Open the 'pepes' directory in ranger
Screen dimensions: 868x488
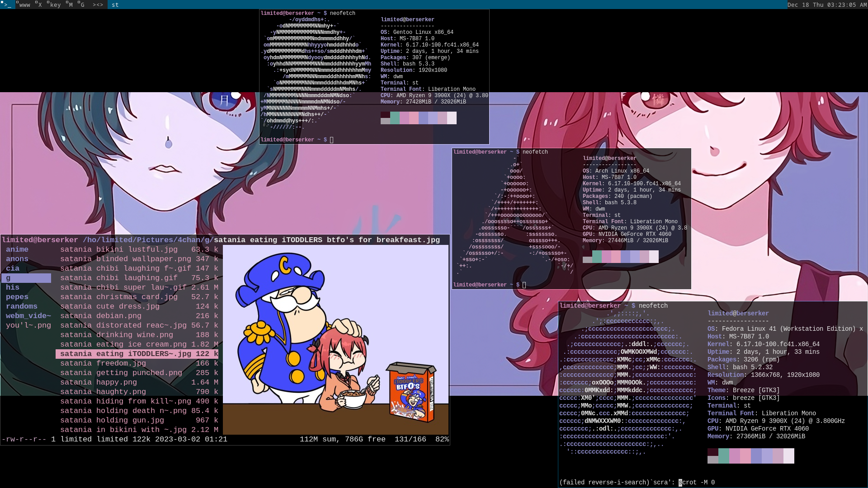[x=17, y=297]
